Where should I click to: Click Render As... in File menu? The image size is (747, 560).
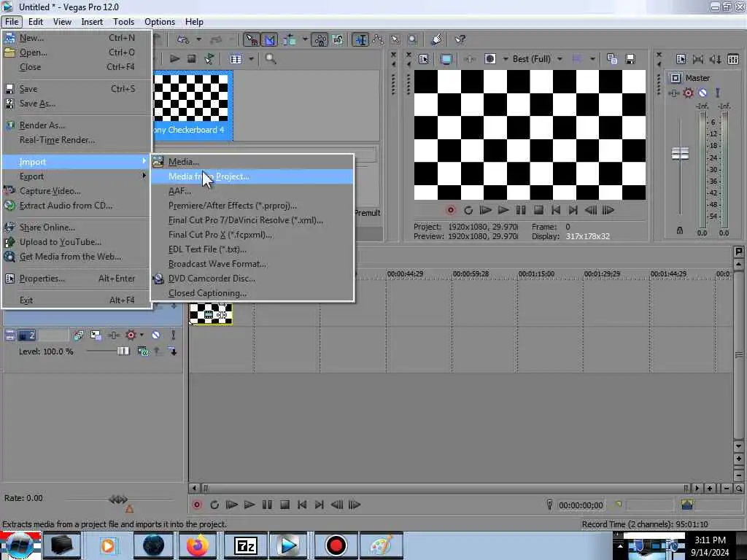pyautogui.click(x=76, y=125)
